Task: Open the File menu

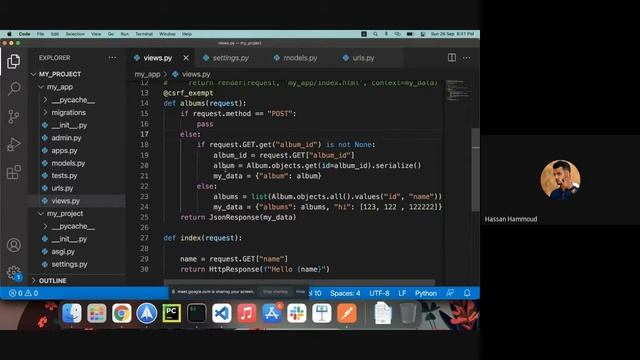Action: (40, 34)
